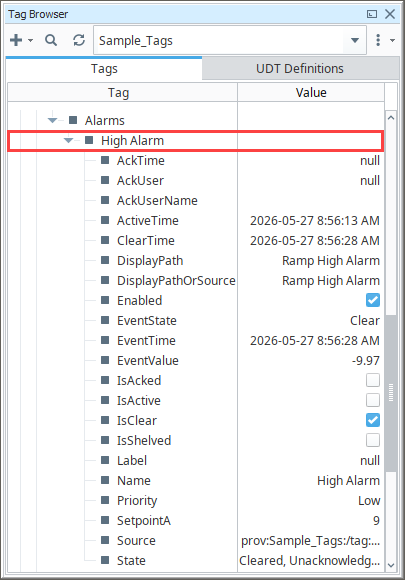Viewport: 405px width, 580px height.
Task: Select the High Alarm label
Action: 132,141
